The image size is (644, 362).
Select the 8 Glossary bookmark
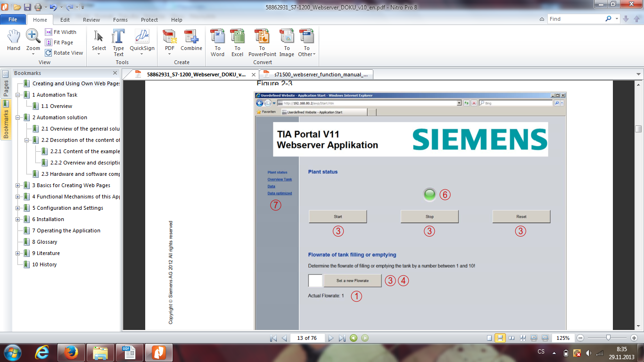pyautogui.click(x=44, y=242)
